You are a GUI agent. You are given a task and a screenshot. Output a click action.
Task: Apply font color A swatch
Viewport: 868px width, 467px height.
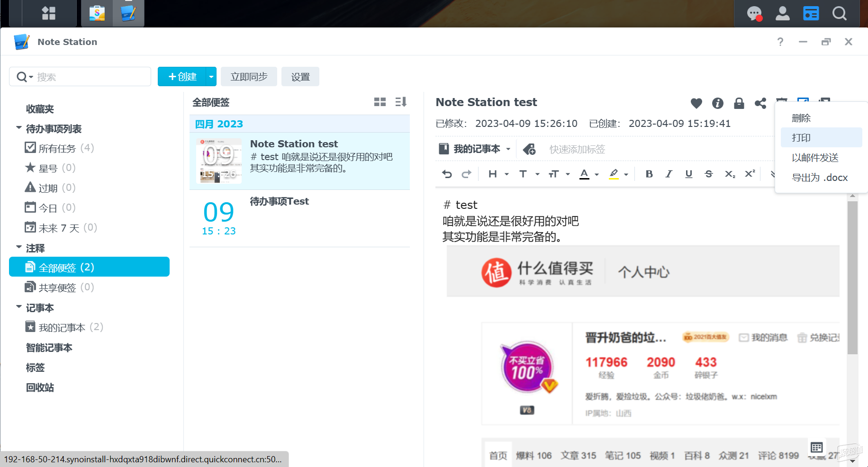tap(584, 174)
